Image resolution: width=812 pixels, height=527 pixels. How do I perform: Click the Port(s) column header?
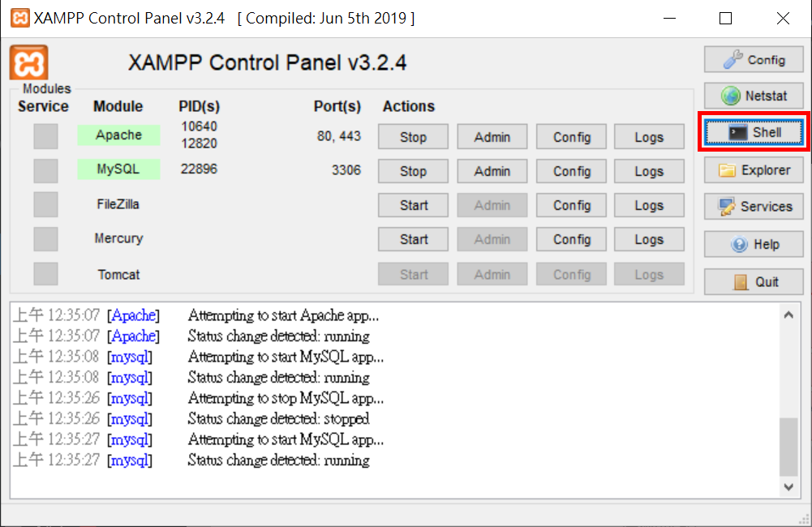click(x=337, y=107)
